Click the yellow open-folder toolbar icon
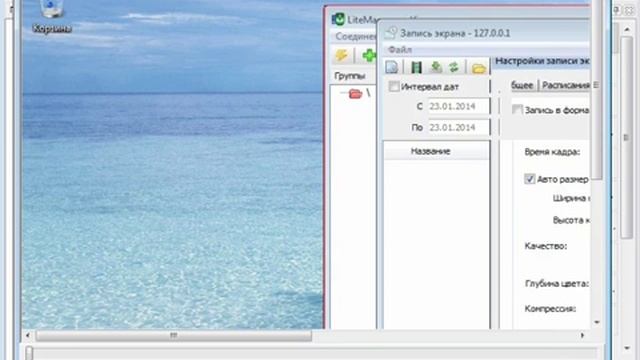The image size is (640, 360). pyautogui.click(x=479, y=68)
